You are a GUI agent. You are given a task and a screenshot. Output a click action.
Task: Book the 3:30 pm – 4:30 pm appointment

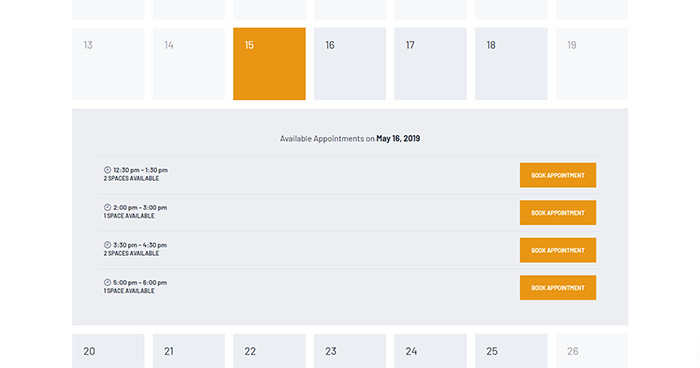[558, 250]
